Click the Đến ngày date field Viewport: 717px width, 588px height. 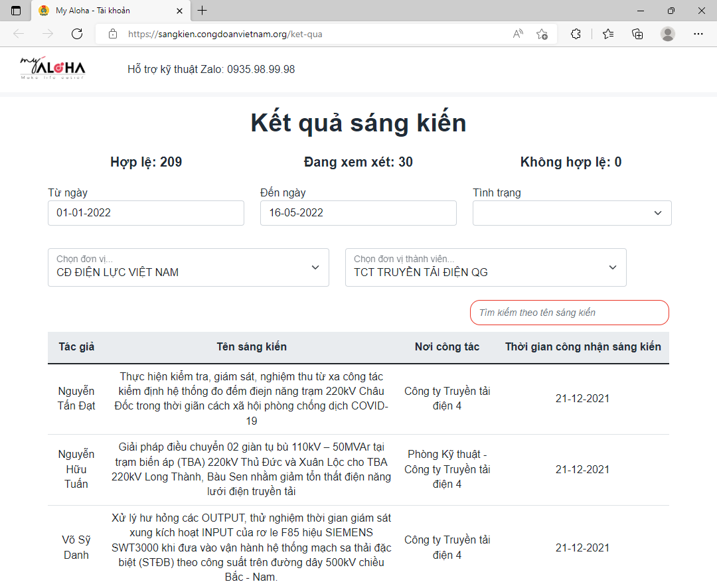point(358,213)
